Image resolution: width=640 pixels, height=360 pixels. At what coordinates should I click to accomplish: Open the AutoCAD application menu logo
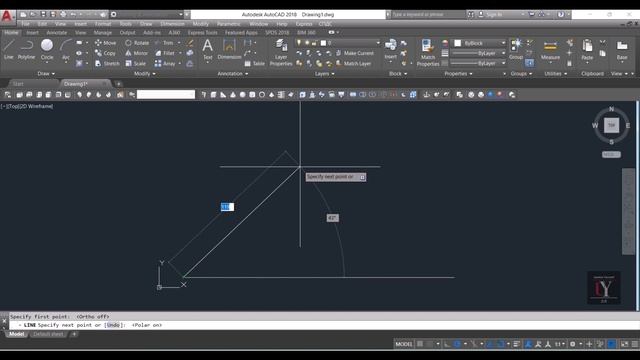(7, 16)
